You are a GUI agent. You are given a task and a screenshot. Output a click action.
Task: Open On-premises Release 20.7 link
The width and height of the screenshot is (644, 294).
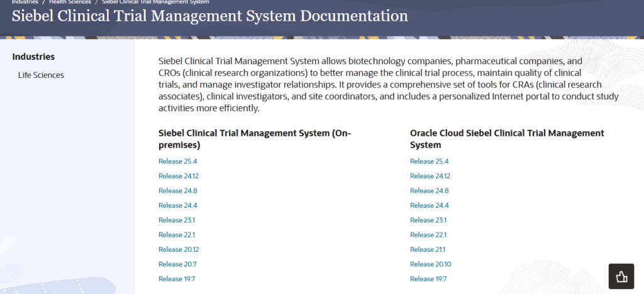pos(177,264)
